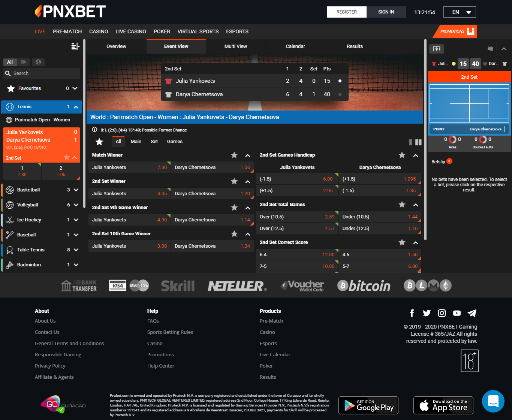
Task: Click the search magnifier icon
Action: point(8,73)
